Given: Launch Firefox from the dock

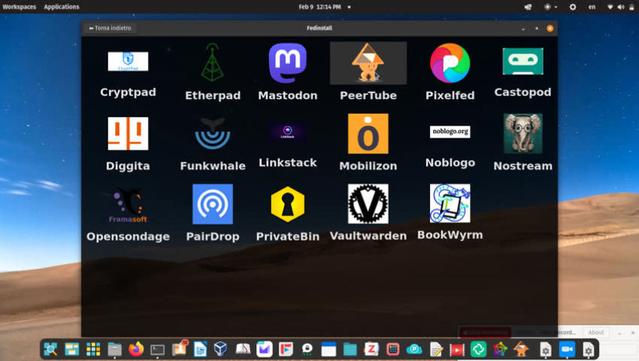Looking at the screenshot, I should (136, 349).
